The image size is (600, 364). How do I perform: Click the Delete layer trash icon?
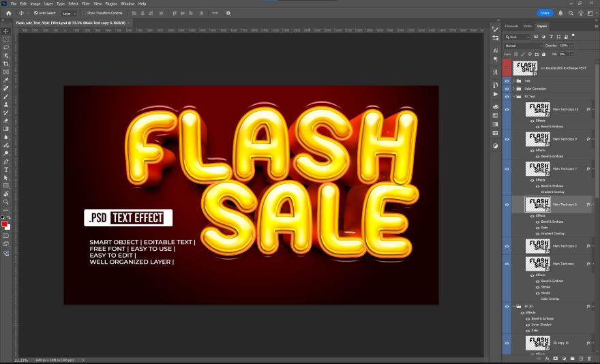pos(589,359)
